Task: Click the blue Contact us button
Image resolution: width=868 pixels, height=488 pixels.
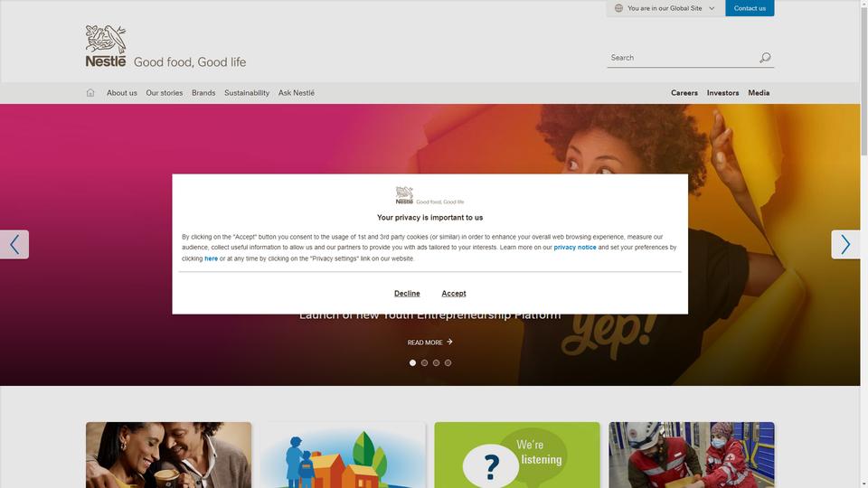Action: click(750, 8)
